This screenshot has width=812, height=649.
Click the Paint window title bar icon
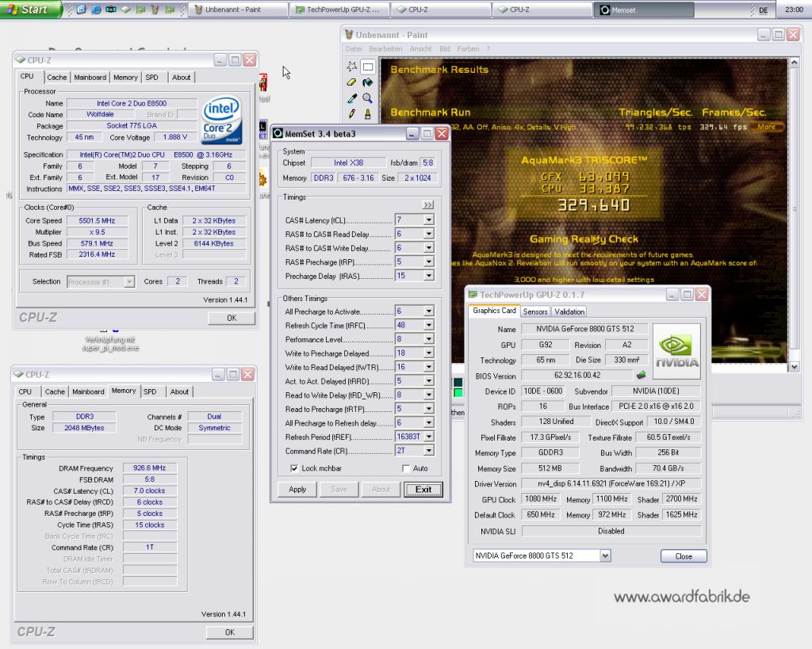coord(349,35)
